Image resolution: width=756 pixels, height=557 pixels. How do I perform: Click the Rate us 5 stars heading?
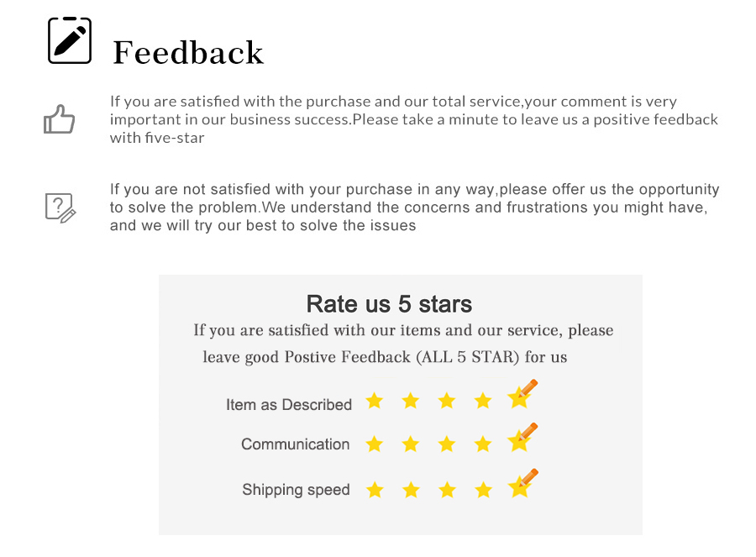click(x=389, y=304)
